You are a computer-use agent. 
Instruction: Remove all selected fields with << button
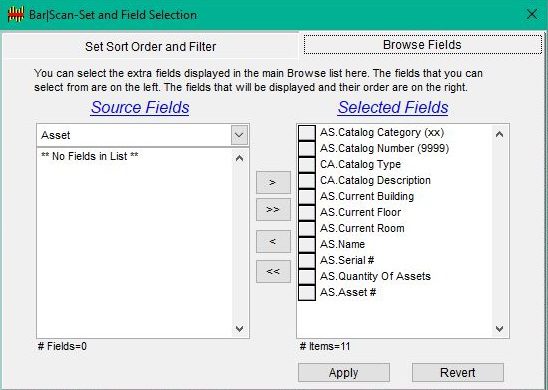tap(273, 271)
